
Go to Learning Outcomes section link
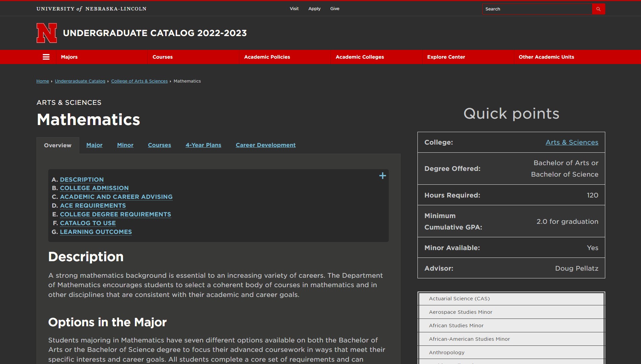[96, 232]
